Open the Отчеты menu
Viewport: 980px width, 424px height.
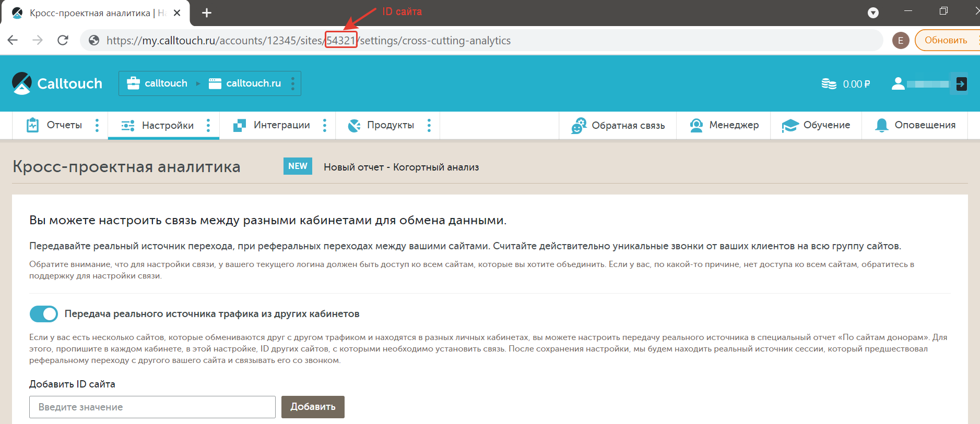point(54,125)
